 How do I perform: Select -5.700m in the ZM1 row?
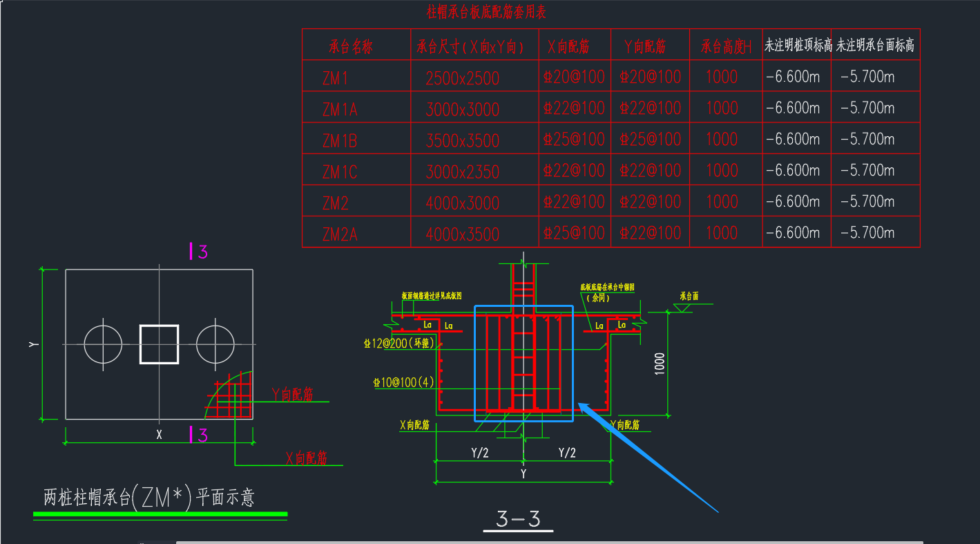[x=867, y=77]
